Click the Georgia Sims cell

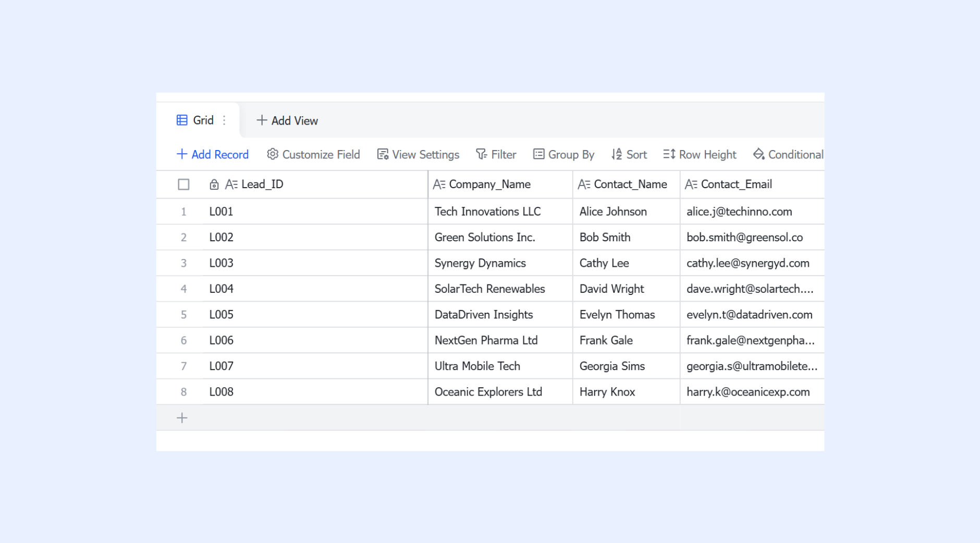click(627, 366)
